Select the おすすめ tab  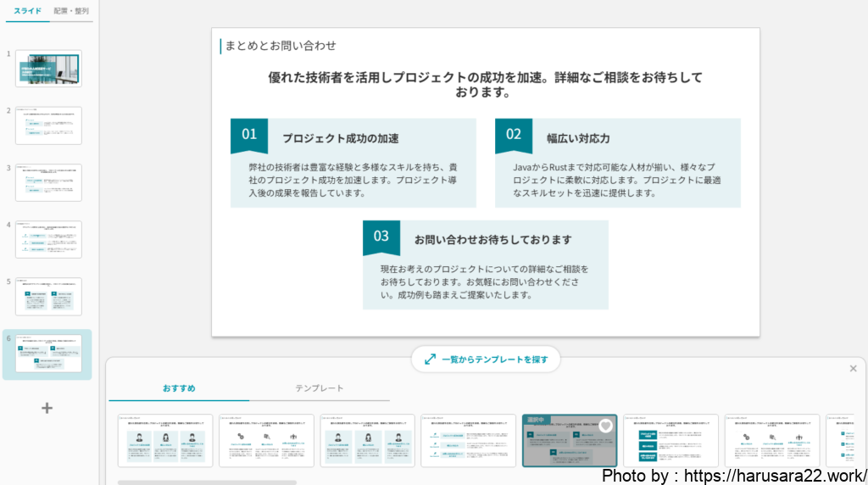179,388
